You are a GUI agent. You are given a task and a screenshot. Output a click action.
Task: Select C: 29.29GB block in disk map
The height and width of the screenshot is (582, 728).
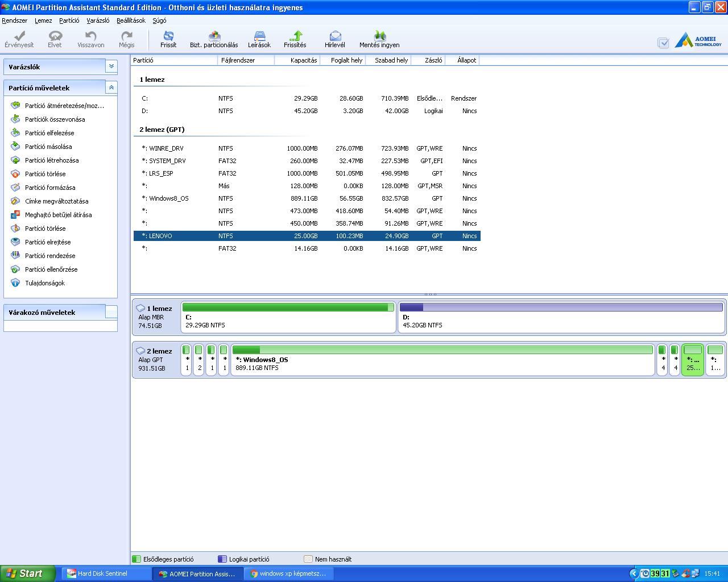(x=288, y=317)
